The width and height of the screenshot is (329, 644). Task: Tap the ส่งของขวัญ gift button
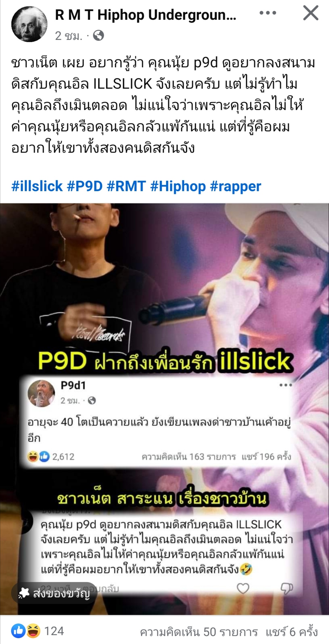pos(54,593)
